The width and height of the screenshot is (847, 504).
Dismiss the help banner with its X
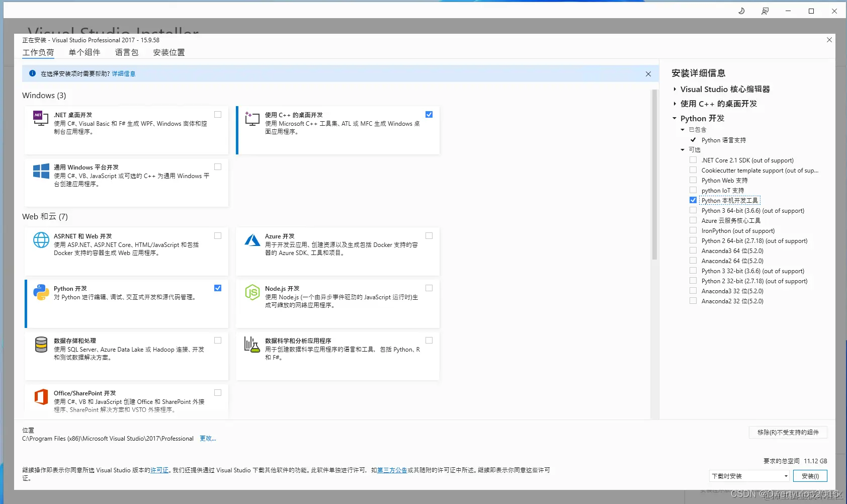pyautogui.click(x=648, y=74)
